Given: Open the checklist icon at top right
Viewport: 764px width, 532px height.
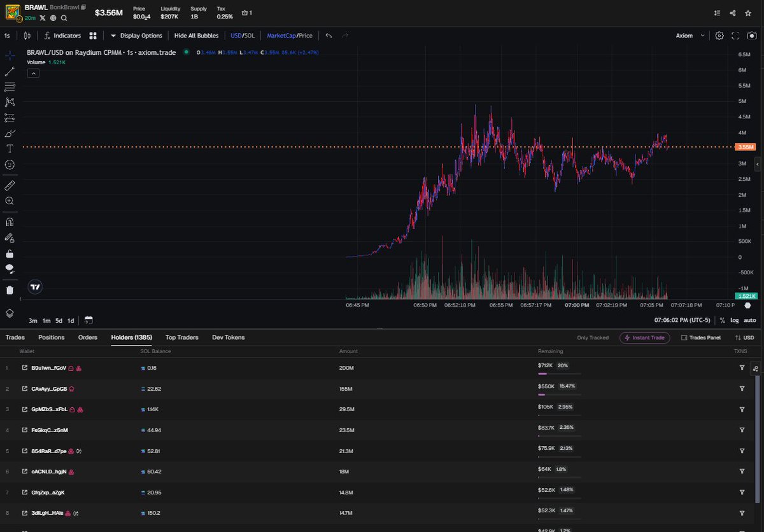Looking at the screenshot, I should coord(718,13).
